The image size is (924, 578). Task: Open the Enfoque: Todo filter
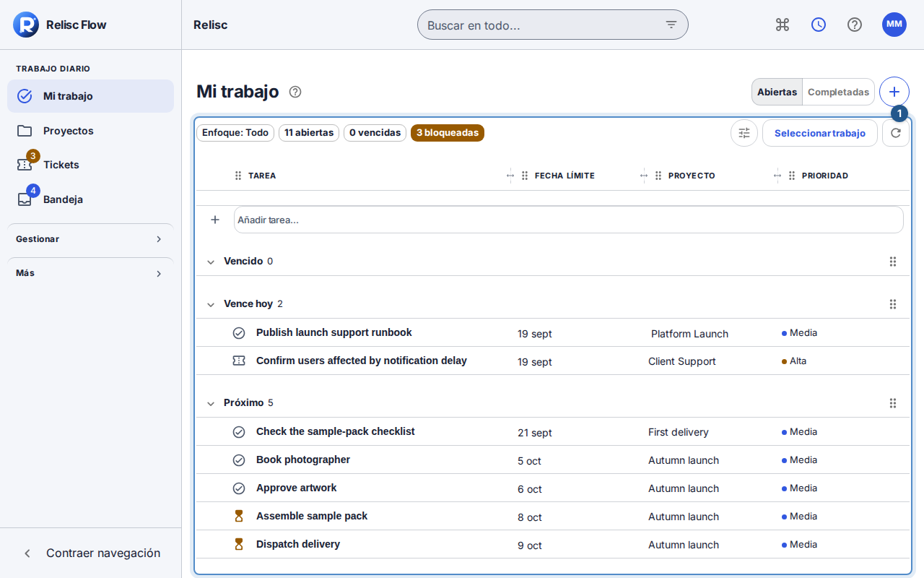click(x=235, y=133)
